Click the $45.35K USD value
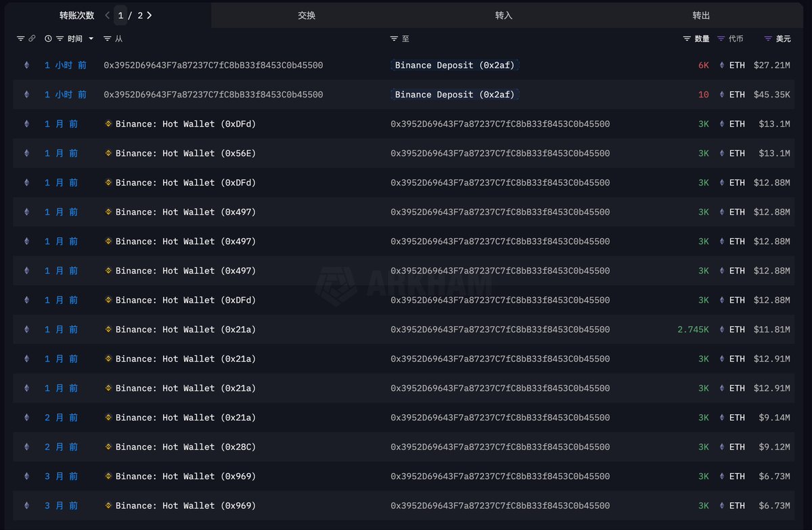The width and height of the screenshot is (812, 530). [x=772, y=95]
